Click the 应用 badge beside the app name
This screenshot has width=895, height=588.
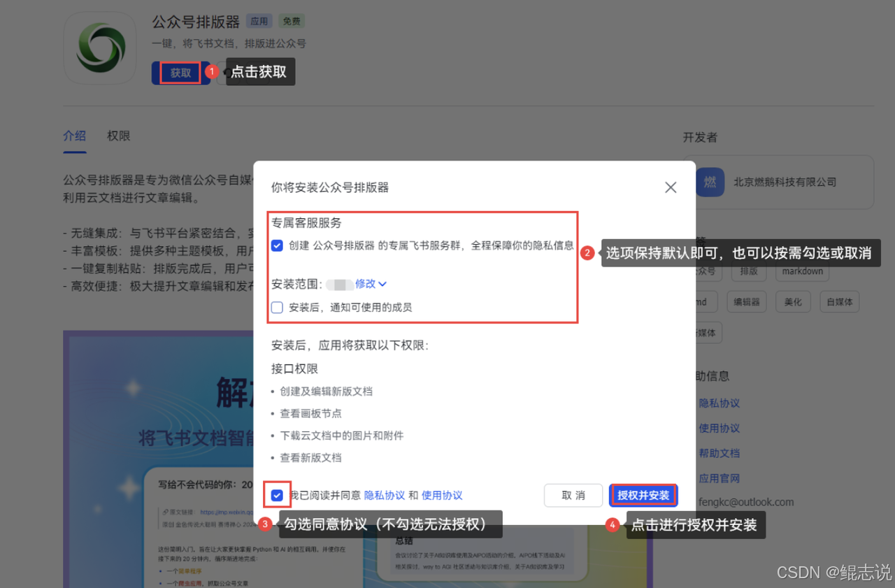259,22
